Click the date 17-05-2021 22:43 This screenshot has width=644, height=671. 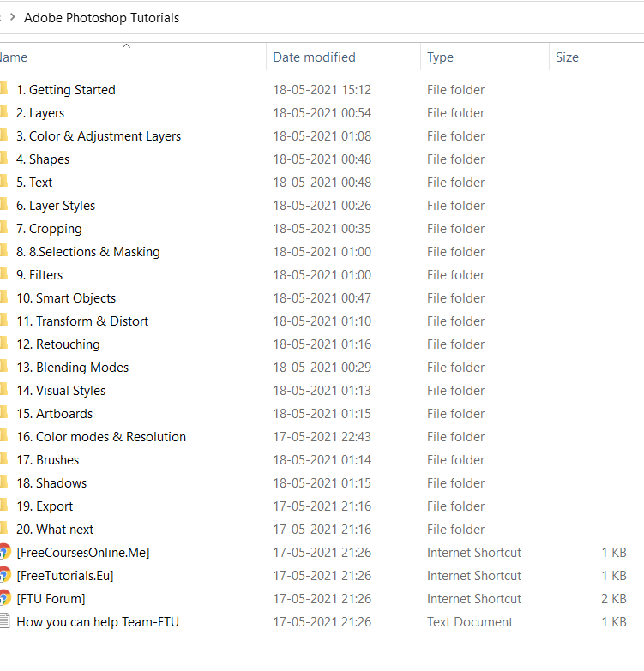click(322, 436)
